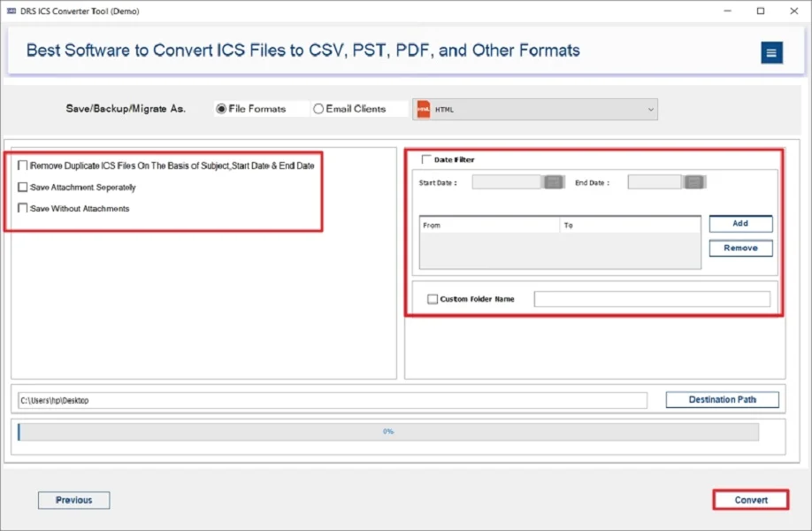This screenshot has height=531, width=812.
Task: Click the DRS ICS Converter app icon
Action: (x=11, y=11)
